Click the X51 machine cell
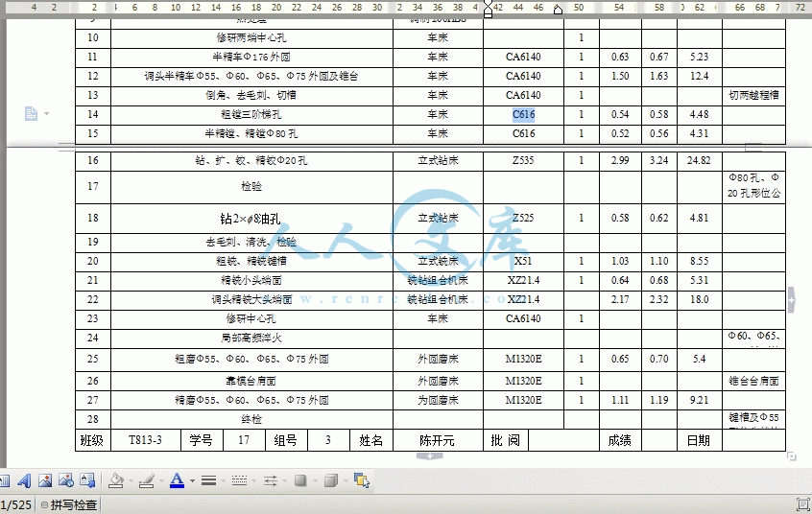This screenshot has height=514, width=812. (x=523, y=261)
